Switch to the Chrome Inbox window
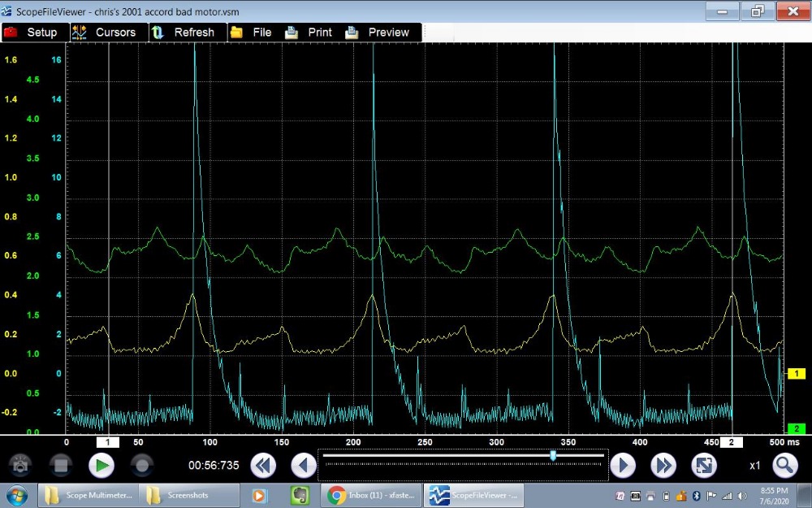 point(371,496)
